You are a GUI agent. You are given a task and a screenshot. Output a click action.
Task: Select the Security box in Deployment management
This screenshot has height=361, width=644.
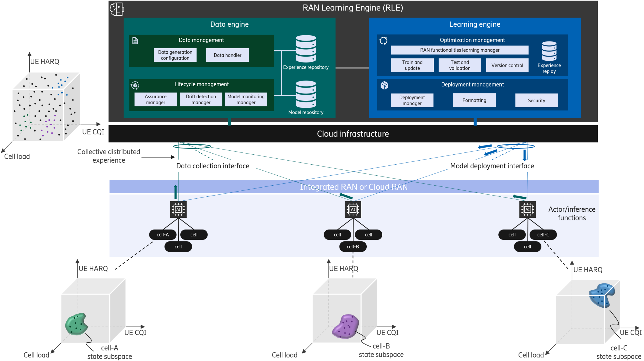click(x=536, y=100)
